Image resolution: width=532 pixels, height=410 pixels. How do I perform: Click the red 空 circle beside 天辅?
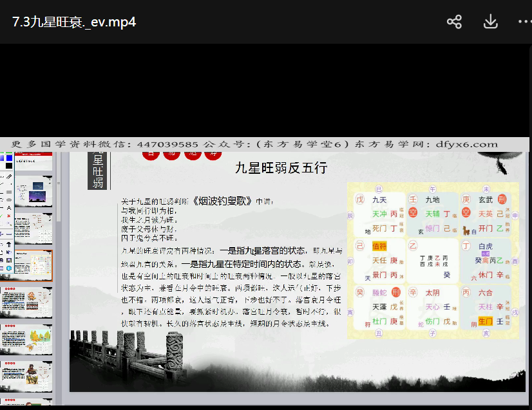[413, 214]
